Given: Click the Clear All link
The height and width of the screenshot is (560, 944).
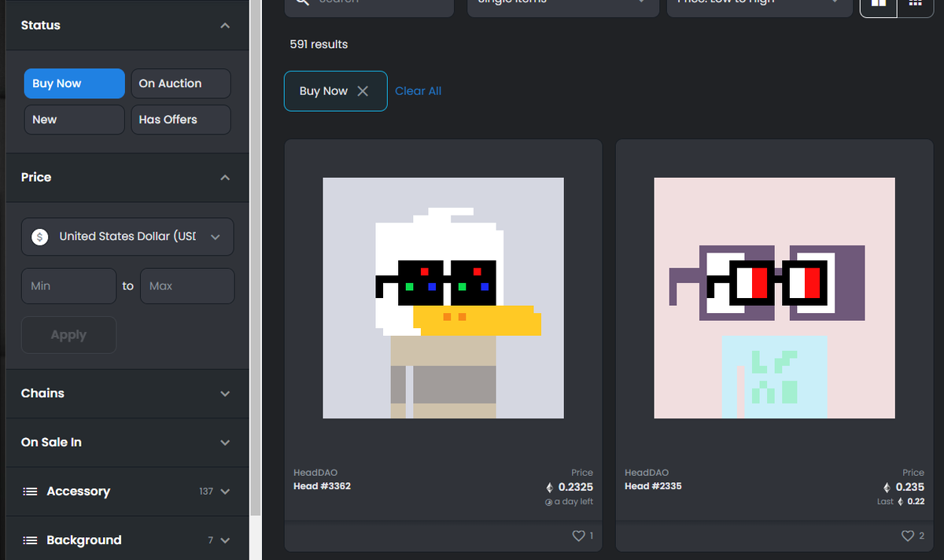Looking at the screenshot, I should pos(418,91).
